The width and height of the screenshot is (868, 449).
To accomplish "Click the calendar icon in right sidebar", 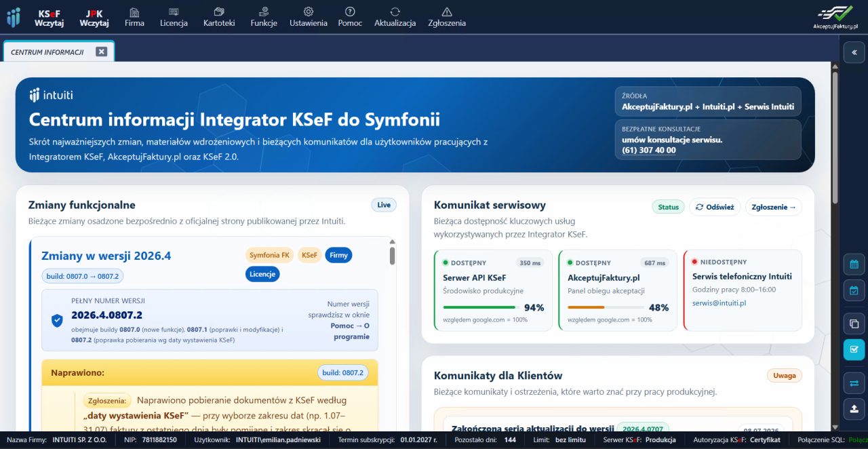I will (x=854, y=265).
